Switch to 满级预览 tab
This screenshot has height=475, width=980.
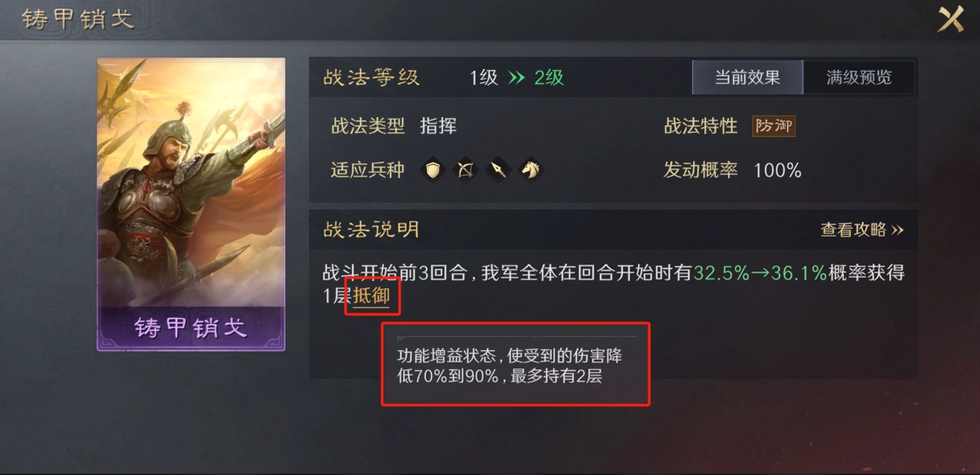tap(859, 78)
